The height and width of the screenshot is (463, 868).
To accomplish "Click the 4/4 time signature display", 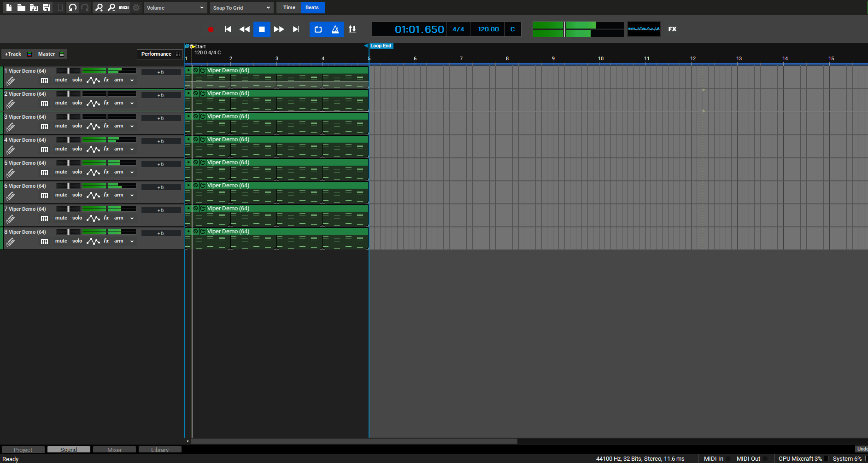I will point(458,29).
